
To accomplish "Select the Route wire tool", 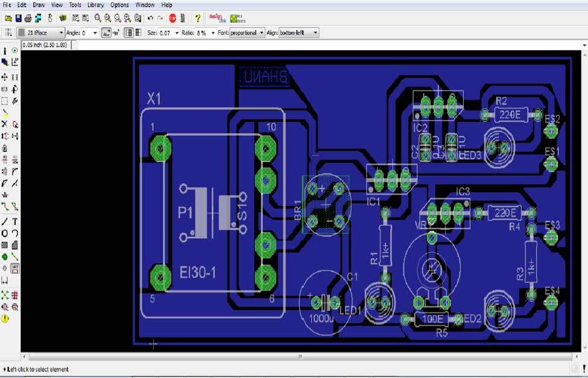I will click(x=5, y=207).
